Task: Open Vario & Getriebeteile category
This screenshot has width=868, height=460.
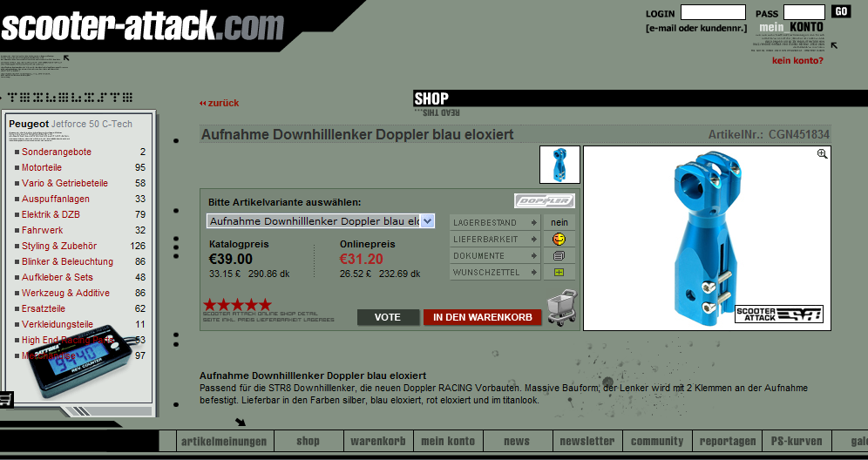Action: 64,183
